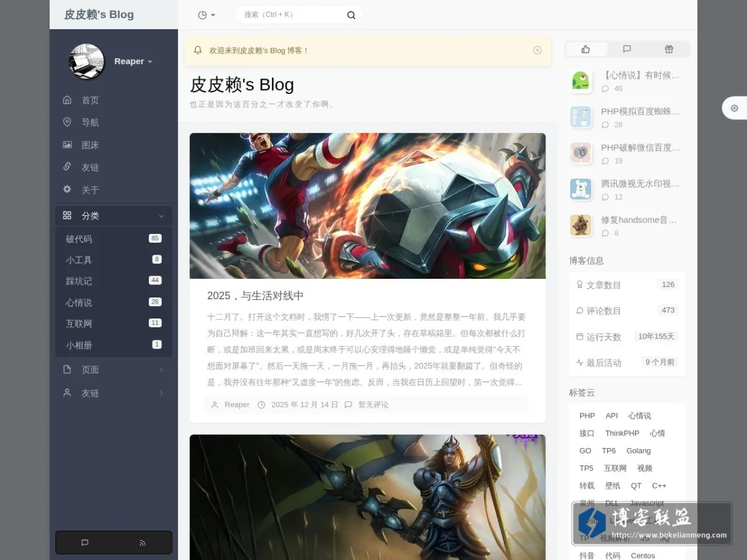This screenshot has width=747, height=560.
Task: Open the 修复handsome音 post link
Action: [x=639, y=220]
